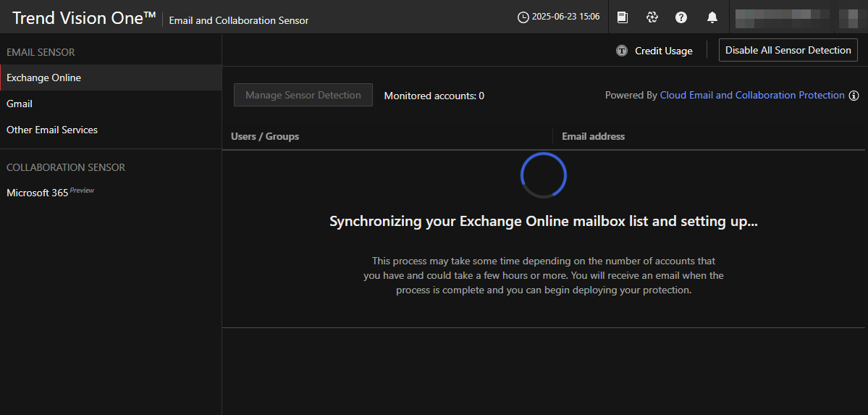Open Cloud Email and Collaboration Protection link
Image resolution: width=868 pixels, height=415 pixels.
pos(752,96)
